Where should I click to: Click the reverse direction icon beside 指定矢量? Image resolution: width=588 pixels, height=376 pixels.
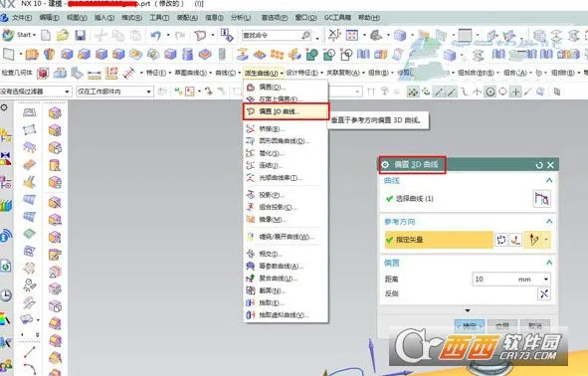coord(501,240)
